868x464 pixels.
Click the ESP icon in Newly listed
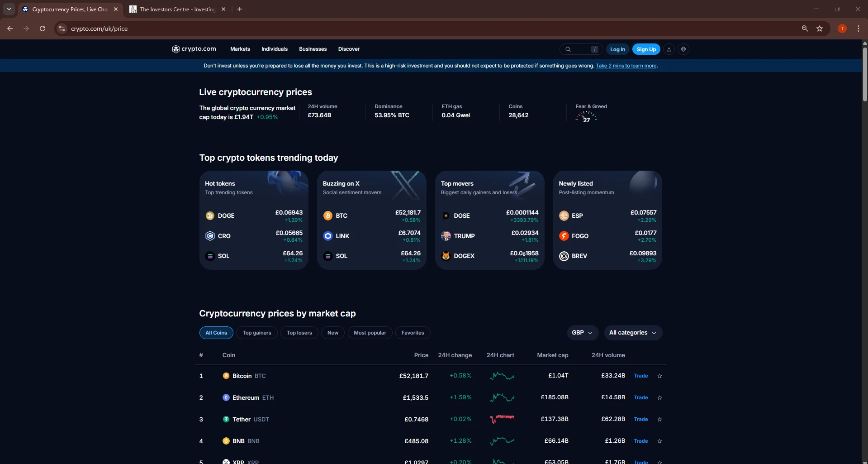point(564,216)
